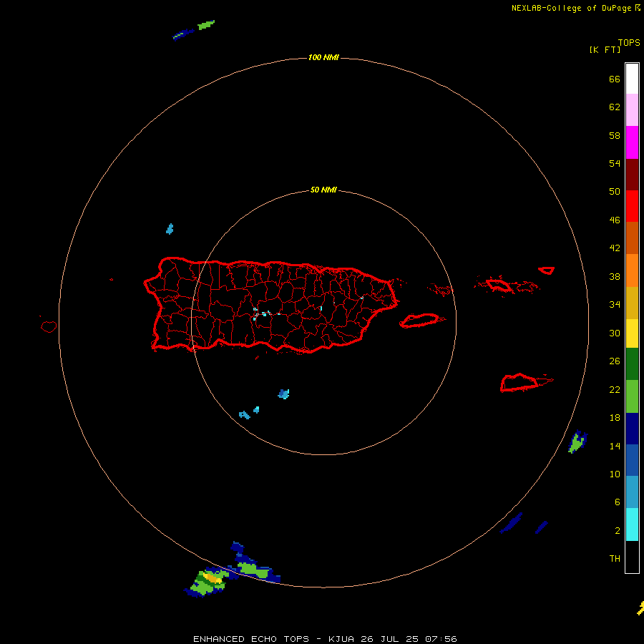Screen dimensions: 644x644
Task: Click the legend value 34
Action: click(x=615, y=305)
